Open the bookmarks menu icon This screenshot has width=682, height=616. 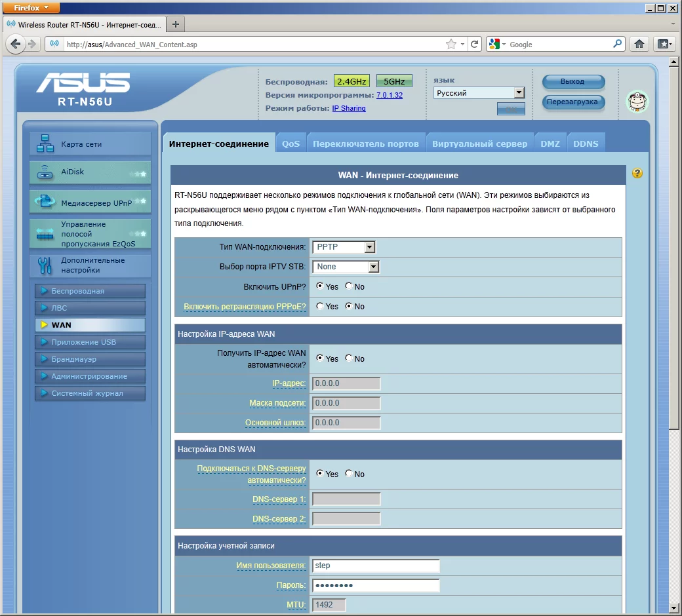click(664, 44)
